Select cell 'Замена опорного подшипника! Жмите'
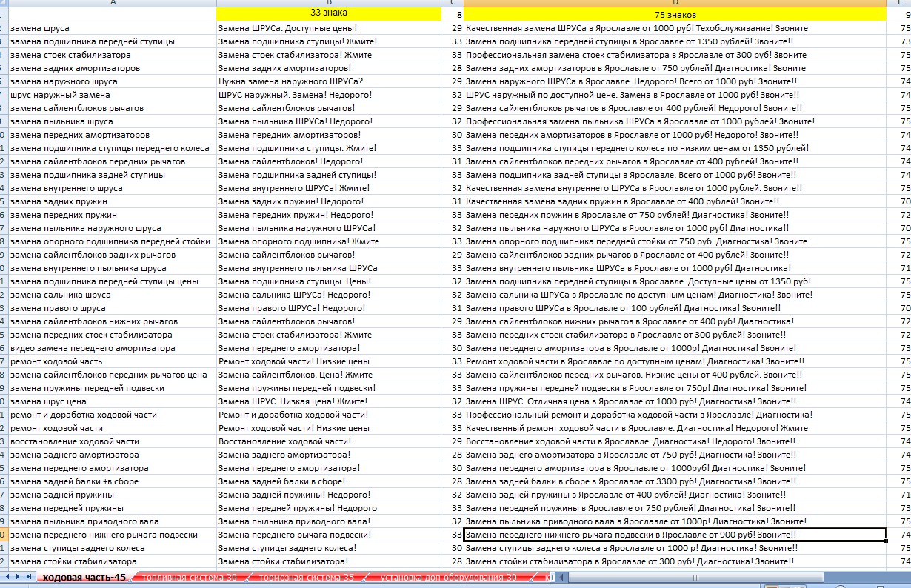 pos(327,241)
